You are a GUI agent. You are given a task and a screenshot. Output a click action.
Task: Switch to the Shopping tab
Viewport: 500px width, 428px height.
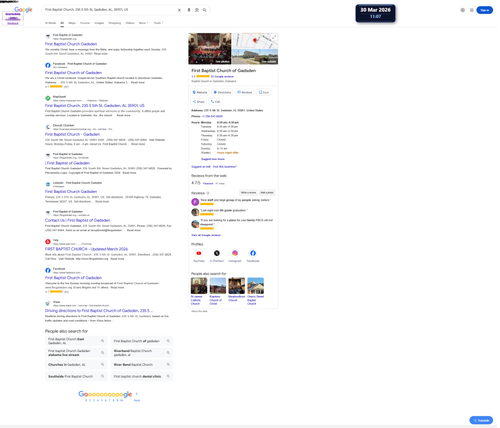(x=115, y=23)
